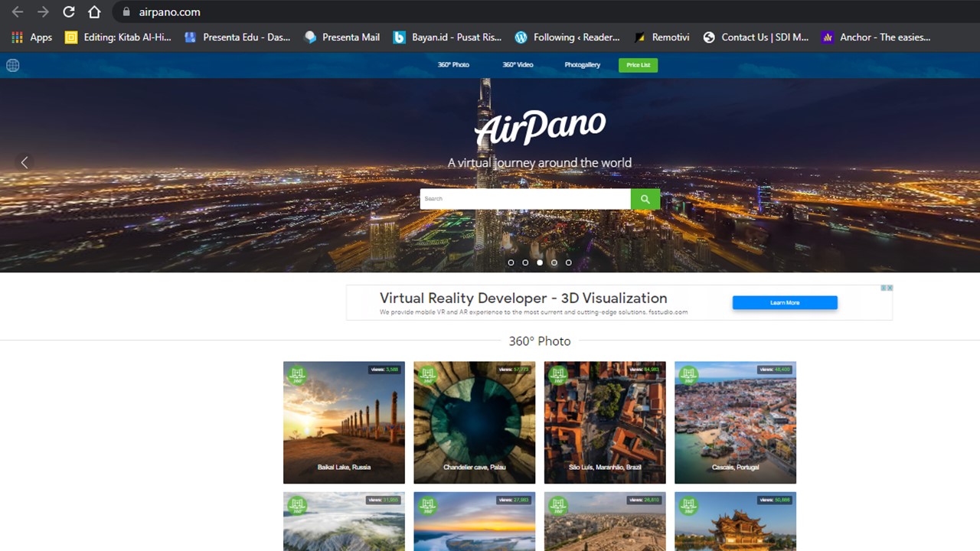Click the browser back arrow

click(17, 12)
